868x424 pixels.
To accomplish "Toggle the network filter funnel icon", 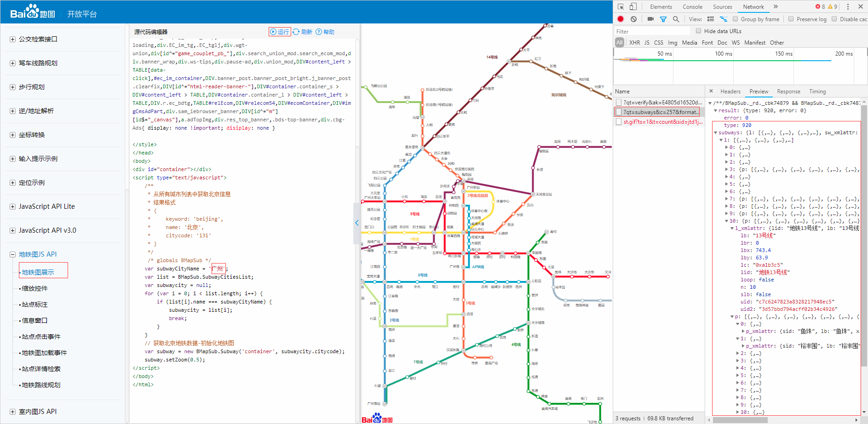I will pyautogui.click(x=663, y=19).
